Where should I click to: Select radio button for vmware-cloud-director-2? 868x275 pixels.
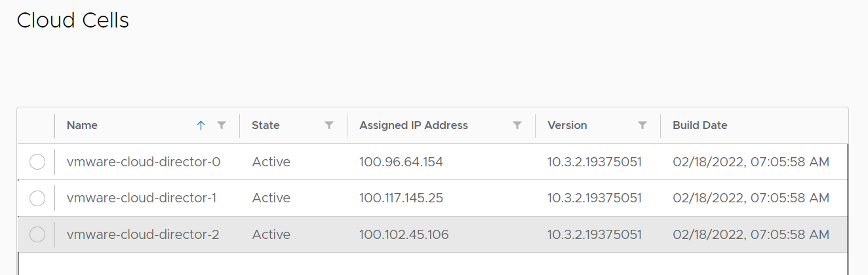[37, 234]
